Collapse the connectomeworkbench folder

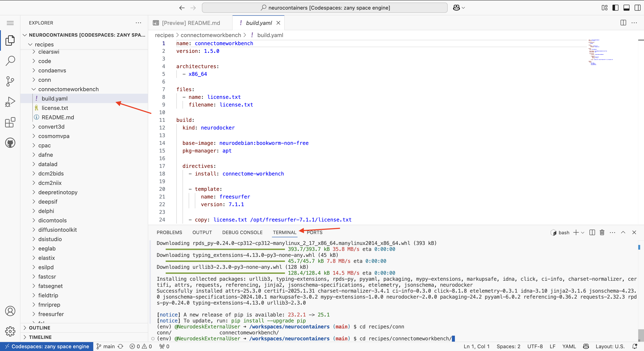point(33,89)
